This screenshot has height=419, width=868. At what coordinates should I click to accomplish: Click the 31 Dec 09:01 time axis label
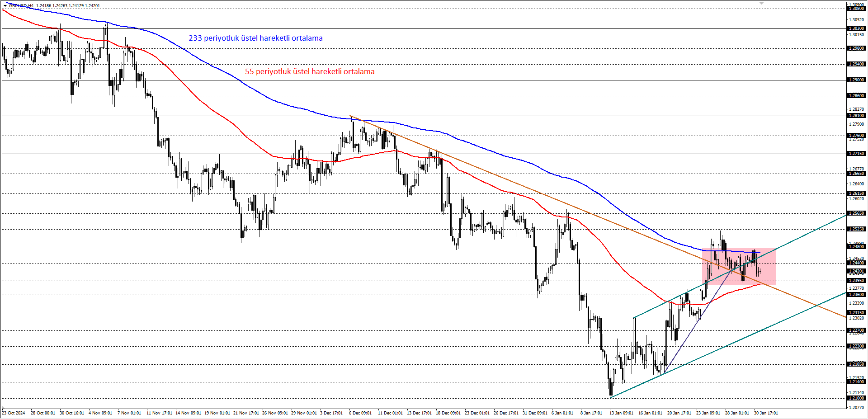coord(535,413)
